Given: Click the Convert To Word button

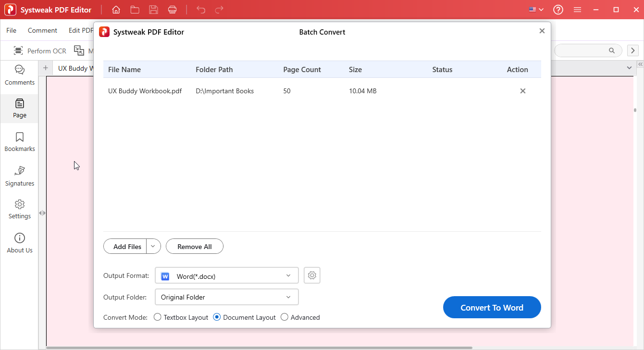Looking at the screenshot, I should tap(492, 307).
